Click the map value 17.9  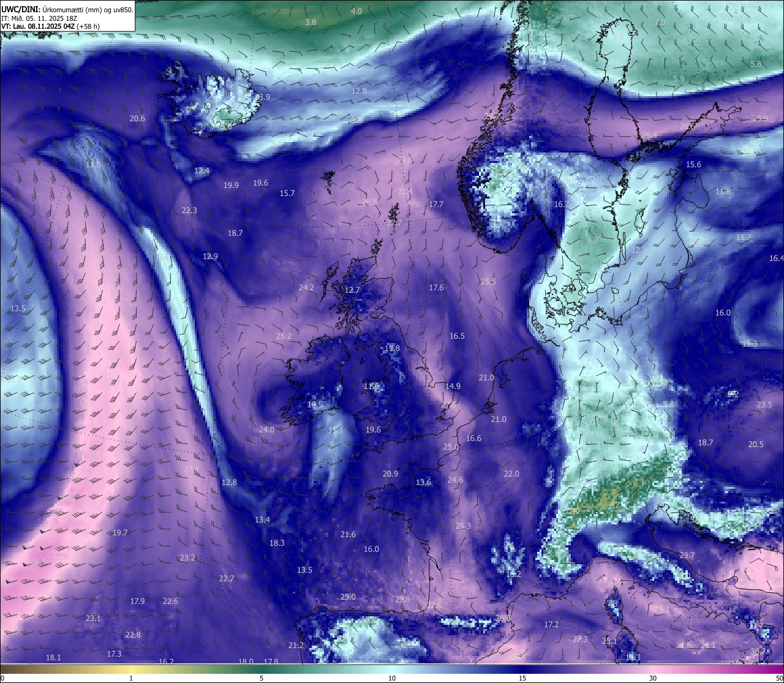(137, 602)
